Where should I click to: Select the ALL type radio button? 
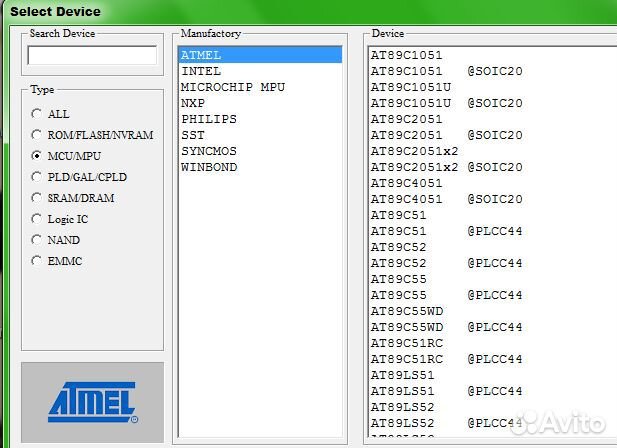[37, 114]
